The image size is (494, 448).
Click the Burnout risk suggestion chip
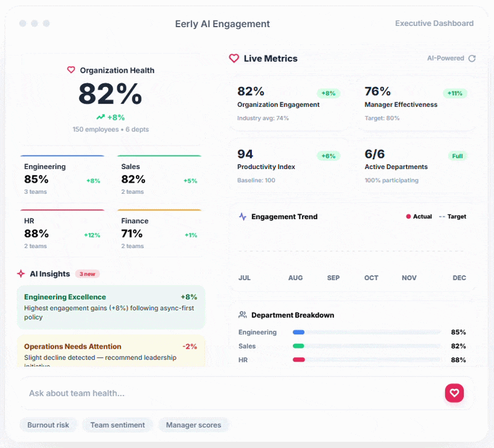coord(48,425)
